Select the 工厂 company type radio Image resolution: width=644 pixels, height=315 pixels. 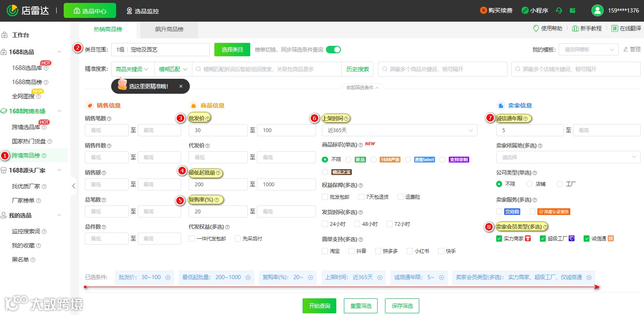coord(559,184)
